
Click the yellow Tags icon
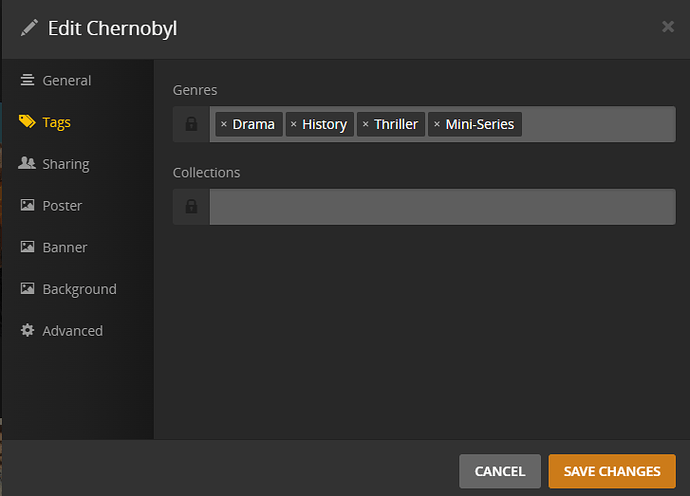click(27, 121)
